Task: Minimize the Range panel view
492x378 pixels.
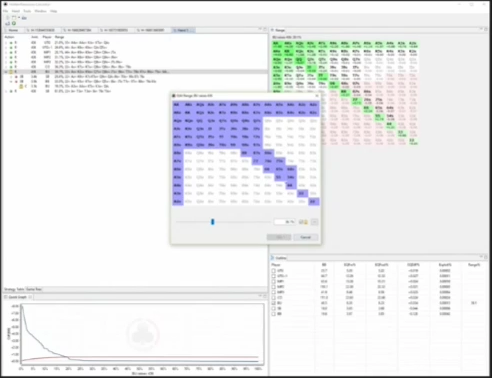Action: tap(481, 29)
